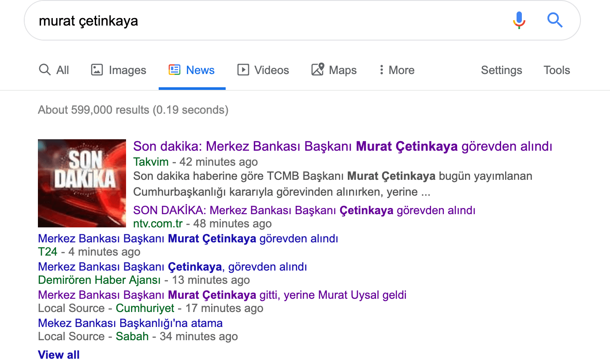The width and height of the screenshot is (610, 364).
Task: Open the T24 Merkez Bankası headline
Action: pyautogui.click(x=188, y=239)
